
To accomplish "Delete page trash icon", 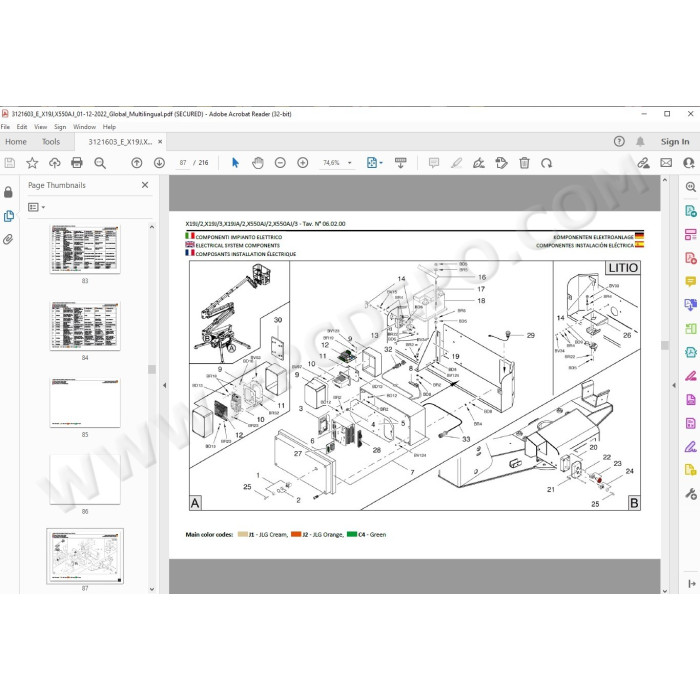I will coord(524,163).
